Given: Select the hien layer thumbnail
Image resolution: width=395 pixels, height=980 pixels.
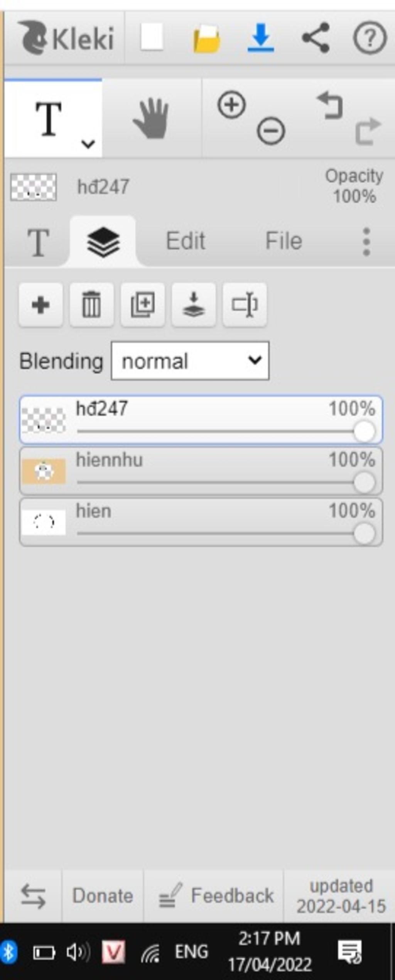Looking at the screenshot, I should coord(44,523).
